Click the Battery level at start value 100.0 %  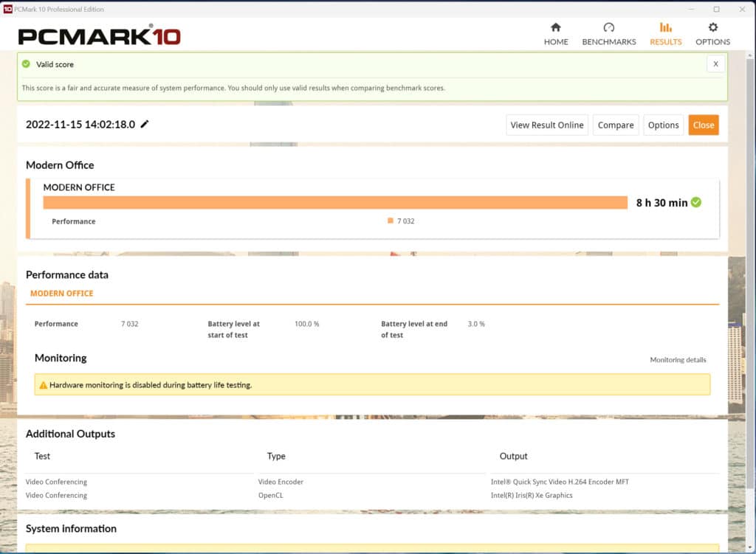(306, 324)
